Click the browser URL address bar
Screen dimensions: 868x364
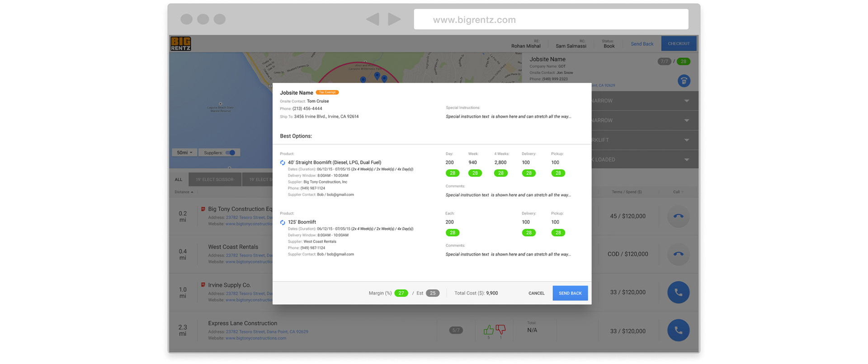[x=551, y=19]
